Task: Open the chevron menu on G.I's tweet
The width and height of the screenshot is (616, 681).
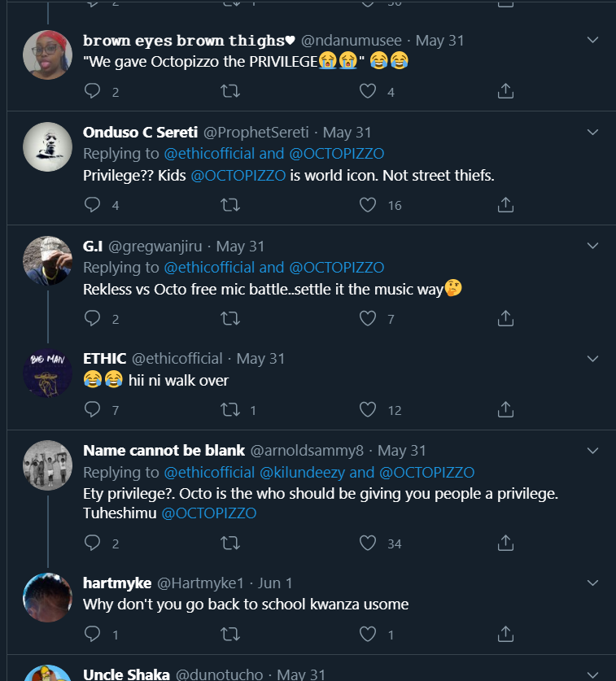Action: [x=593, y=246]
